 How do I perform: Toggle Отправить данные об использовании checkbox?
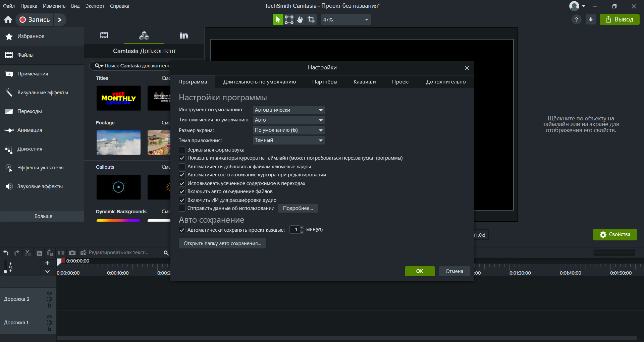182,208
